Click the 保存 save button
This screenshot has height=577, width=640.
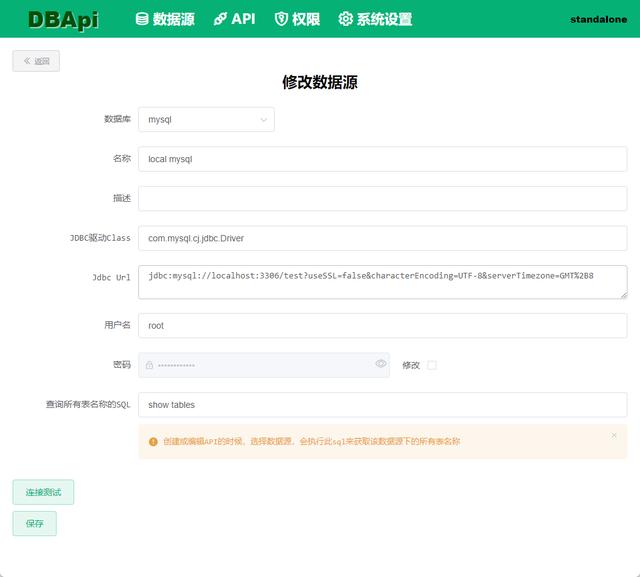[x=35, y=524]
